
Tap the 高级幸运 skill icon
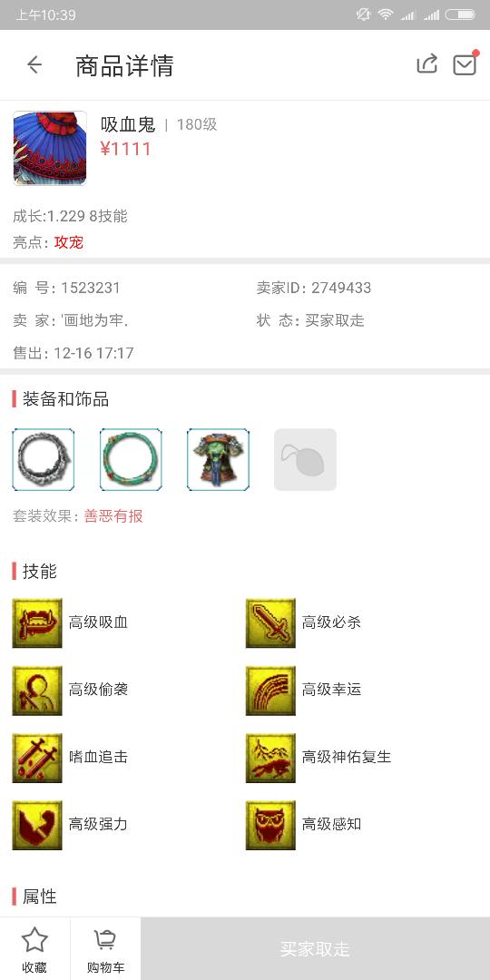(270, 690)
